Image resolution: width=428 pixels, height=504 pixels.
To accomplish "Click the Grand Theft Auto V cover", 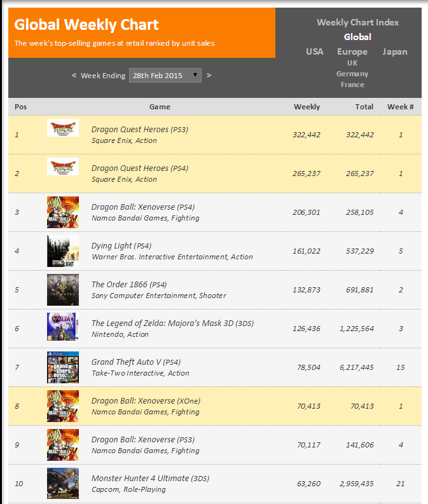I will [x=63, y=367].
